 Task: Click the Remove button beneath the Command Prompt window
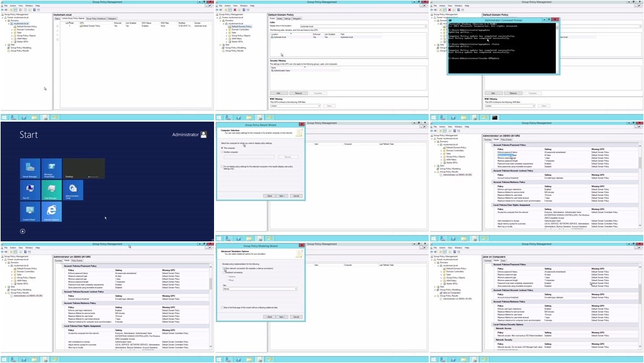click(513, 93)
